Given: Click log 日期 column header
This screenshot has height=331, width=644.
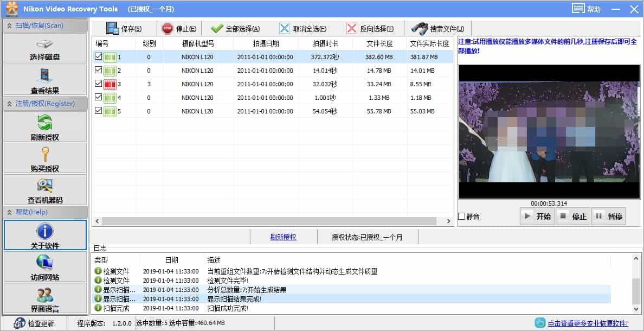Looking at the screenshot, I should pos(172,260).
